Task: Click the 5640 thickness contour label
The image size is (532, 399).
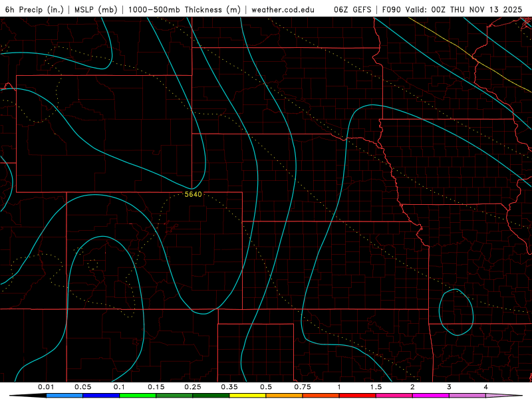Action: [193, 194]
